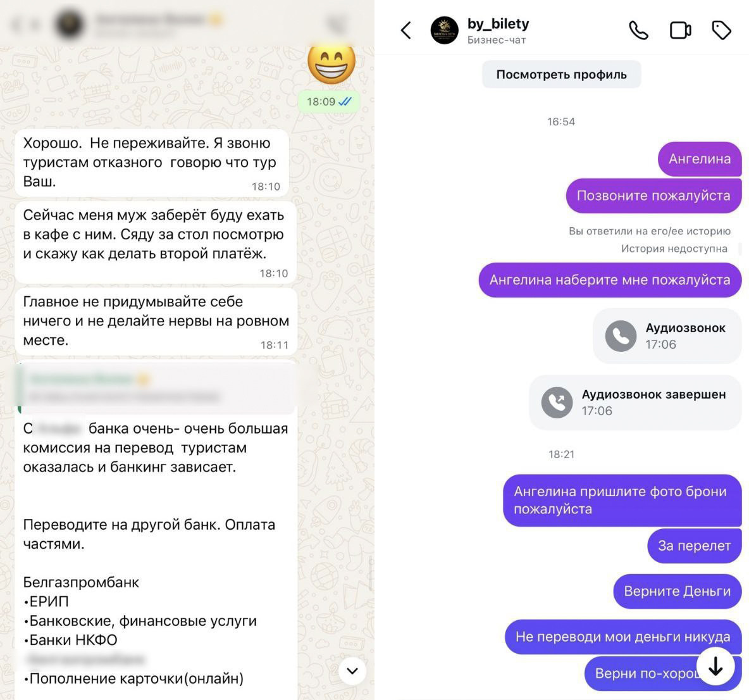Tap the blurred quoted reply in WhatsApp

tap(158, 388)
